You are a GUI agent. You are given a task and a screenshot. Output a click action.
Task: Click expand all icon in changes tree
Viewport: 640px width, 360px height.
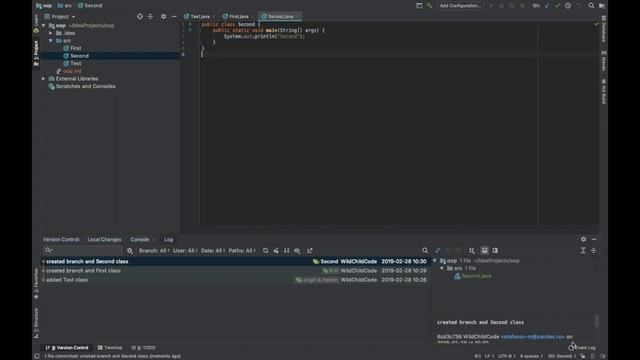click(583, 251)
